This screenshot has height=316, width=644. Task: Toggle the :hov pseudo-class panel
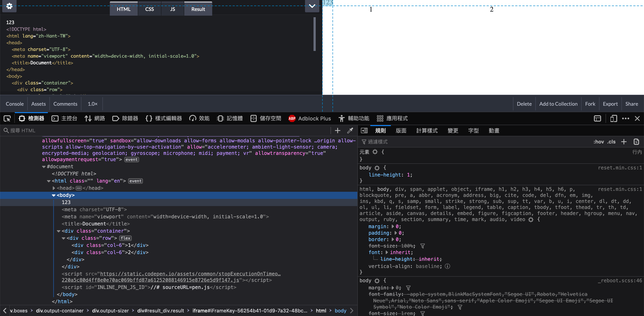599,142
